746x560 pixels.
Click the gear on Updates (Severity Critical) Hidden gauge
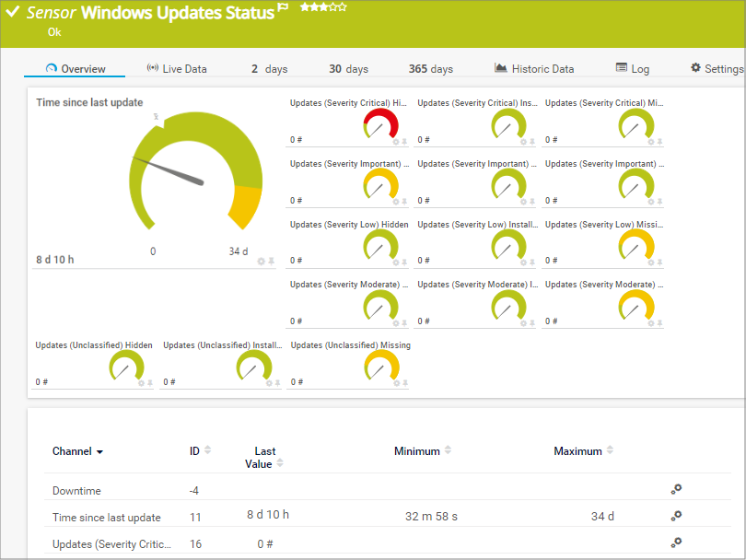pos(396,142)
